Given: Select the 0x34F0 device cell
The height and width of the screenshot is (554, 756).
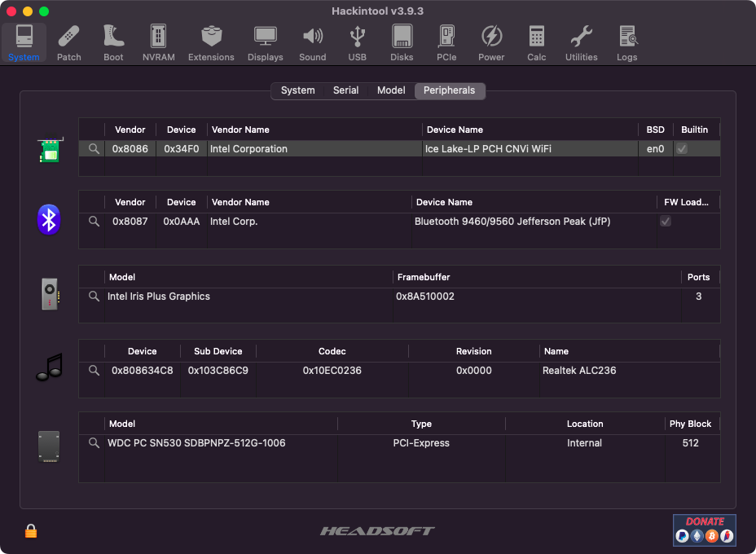Looking at the screenshot, I should (182, 148).
